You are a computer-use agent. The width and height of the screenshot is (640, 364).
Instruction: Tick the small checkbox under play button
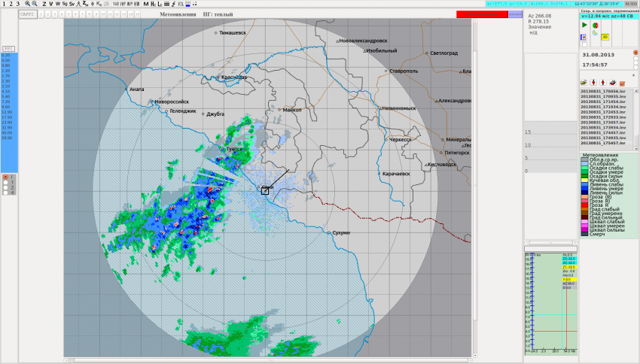584,44
